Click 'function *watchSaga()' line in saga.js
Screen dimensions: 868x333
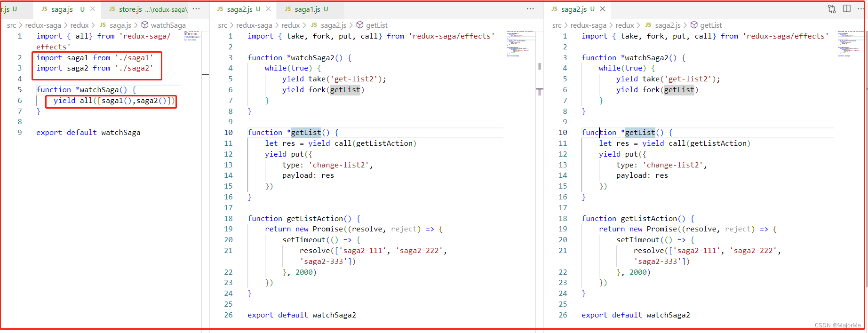click(86, 90)
